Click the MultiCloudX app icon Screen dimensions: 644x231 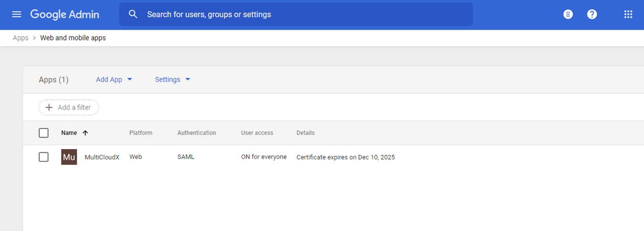[69, 157]
